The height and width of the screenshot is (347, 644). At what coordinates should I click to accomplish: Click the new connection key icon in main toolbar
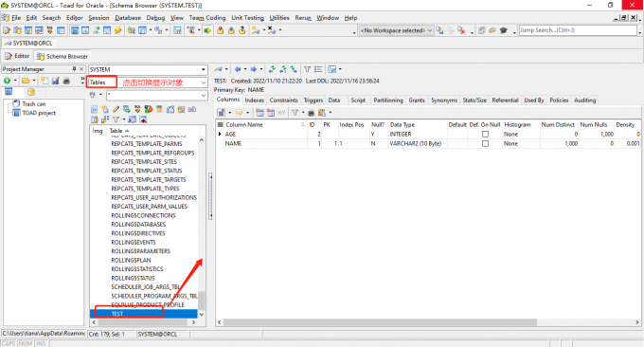click(256, 30)
